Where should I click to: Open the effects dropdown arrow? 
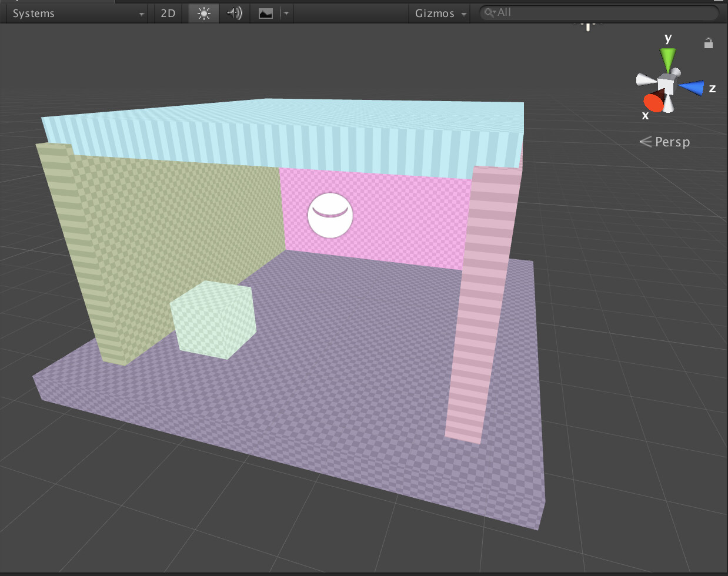point(286,13)
